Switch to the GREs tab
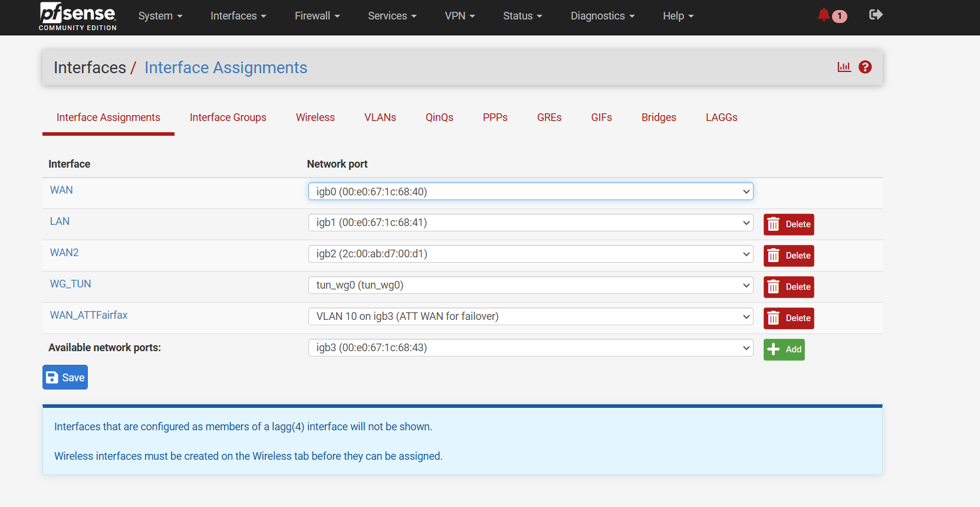This screenshot has width=980, height=507. click(550, 117)
